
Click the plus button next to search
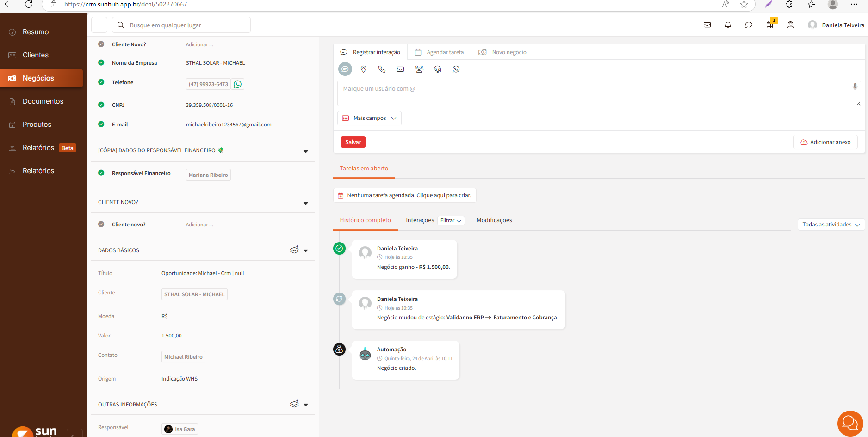pyautogui.click(x=99, y=25)
